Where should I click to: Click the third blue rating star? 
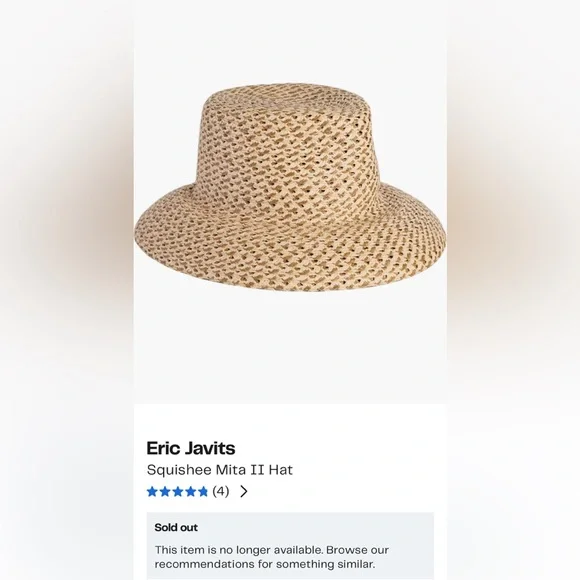178,492
